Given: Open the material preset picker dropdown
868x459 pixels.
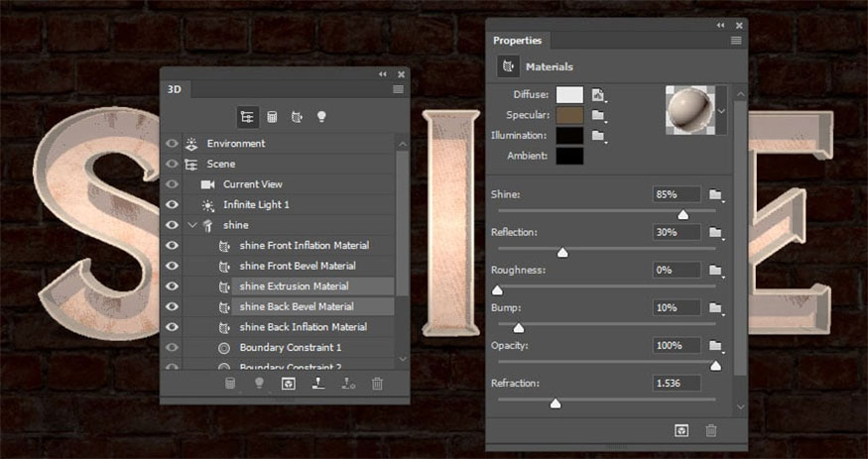Looking at the screenshot, I should [721, 111].
